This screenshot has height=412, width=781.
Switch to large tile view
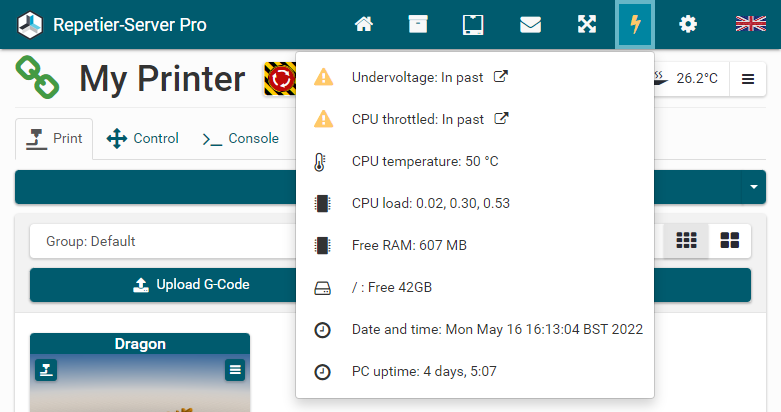(730, 241)
